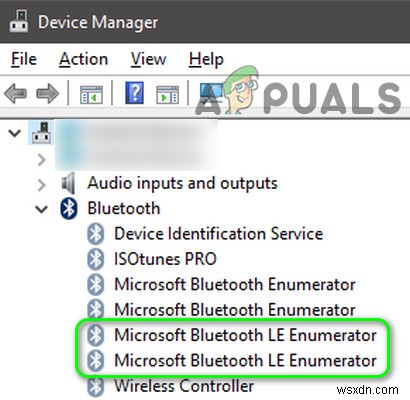Click the Device Manager title bar icon
The height and width of the screenshot is (400, 410).
[x=19, y=21]
